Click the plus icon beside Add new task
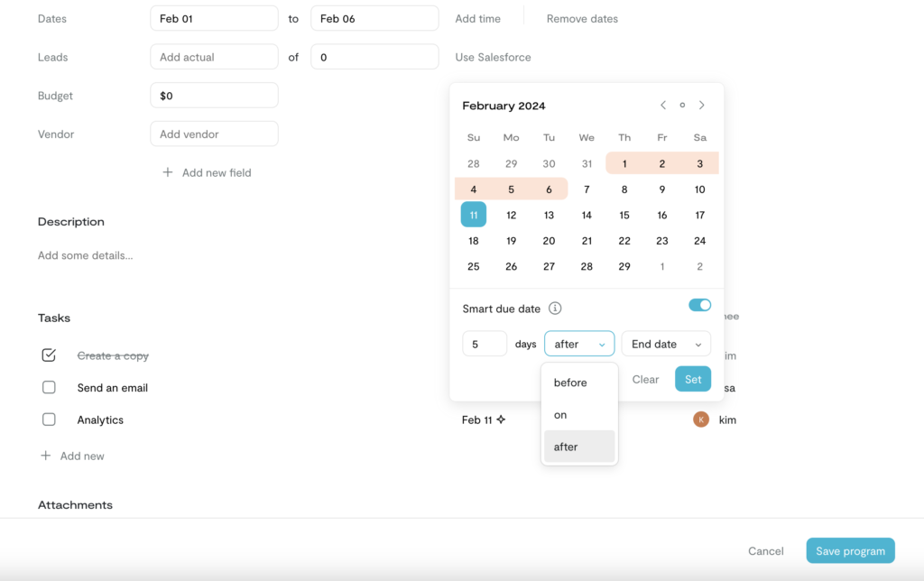The width and height of the screenshot is (924, 581). tap(45, 456)
